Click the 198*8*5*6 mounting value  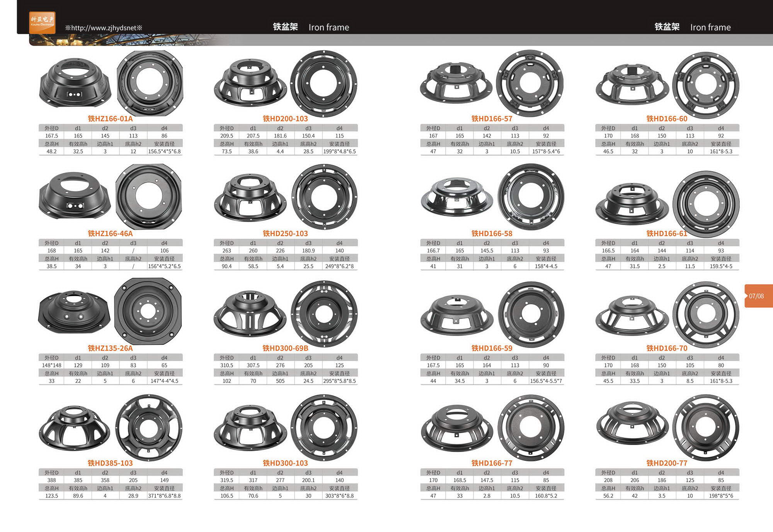pyautogui.click(x=721, y=496)
